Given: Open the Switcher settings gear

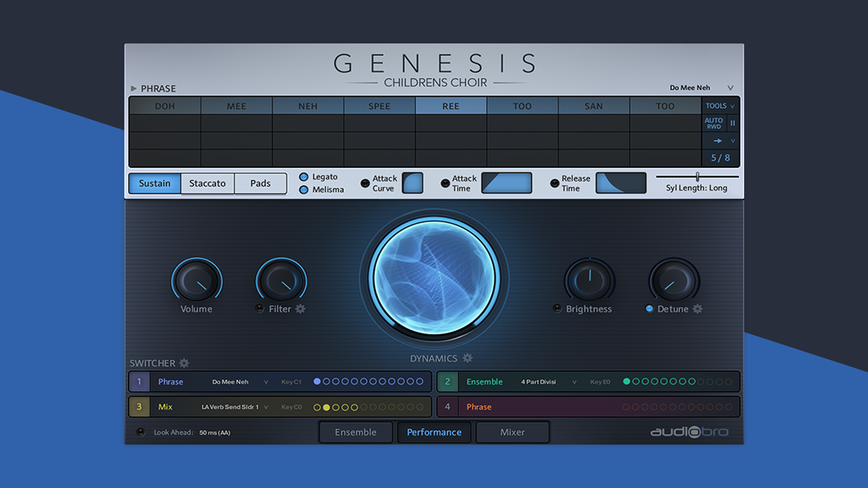Looking at the screenshot, I should (184, 363).
